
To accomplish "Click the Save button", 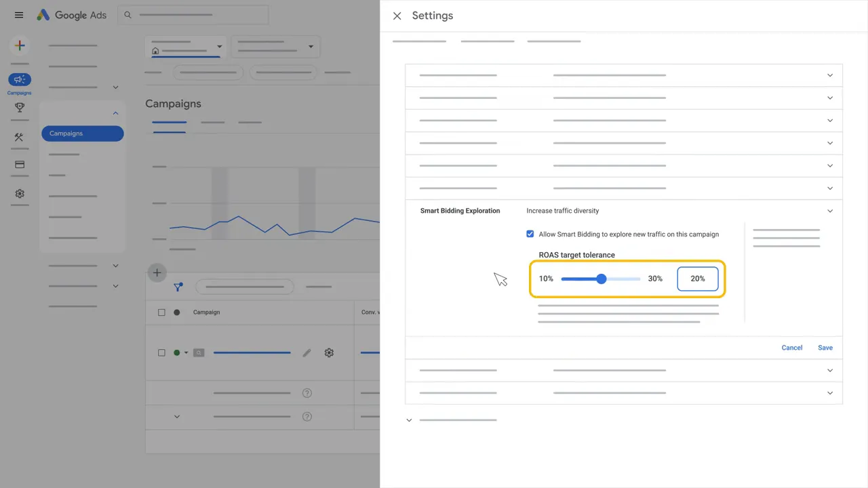I will point(825,348).
